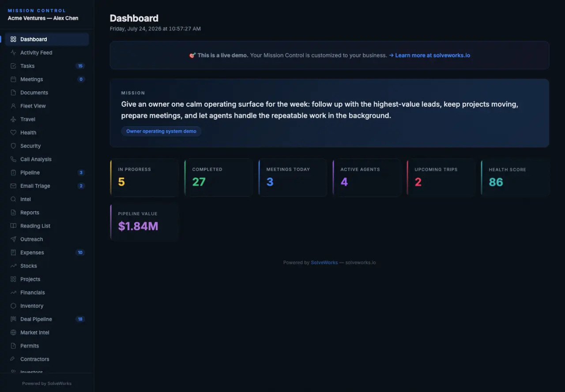Open the Upcoming Trips stat card
Screen dimensions: 565x392
(x=441, y=177)
